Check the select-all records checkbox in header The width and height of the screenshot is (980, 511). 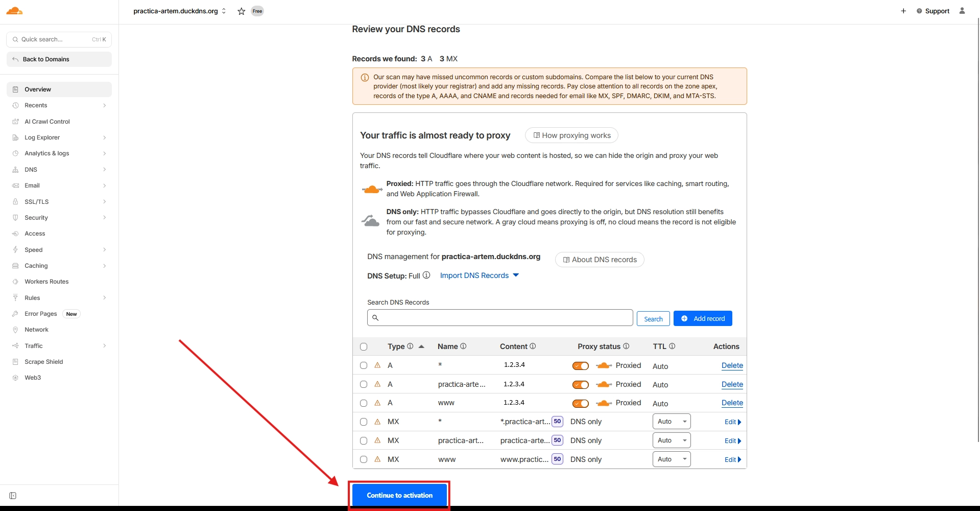click(364, 346)
